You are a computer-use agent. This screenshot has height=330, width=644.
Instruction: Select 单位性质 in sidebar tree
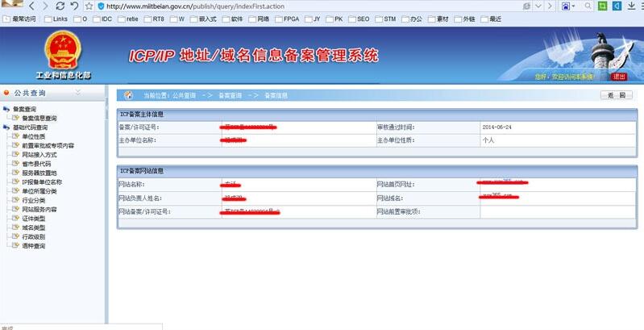(x=33, y=136)
